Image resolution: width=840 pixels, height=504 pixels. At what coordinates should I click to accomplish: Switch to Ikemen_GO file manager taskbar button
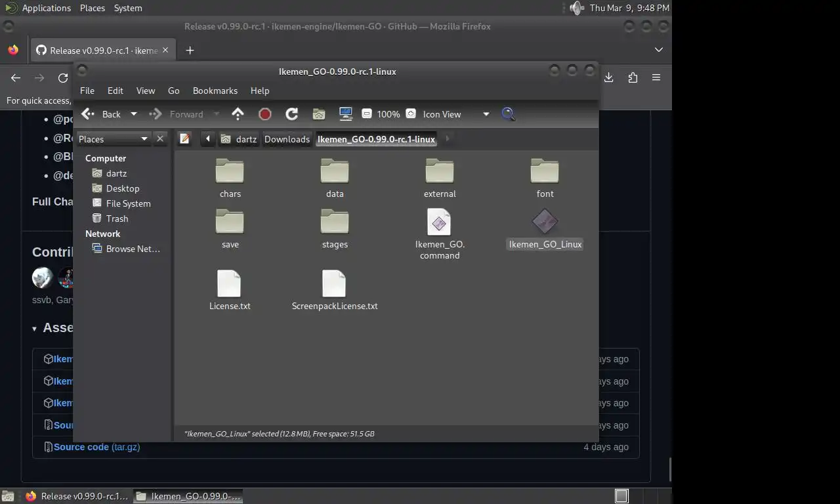(188, 496)
